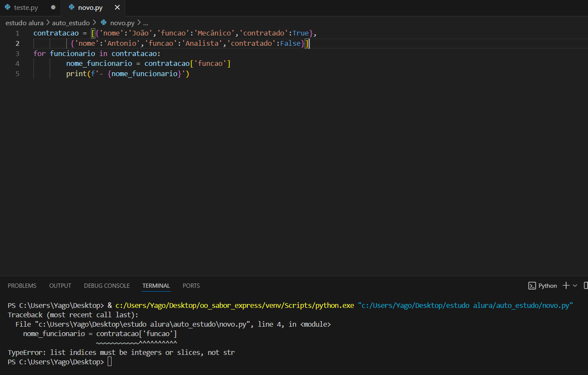Click the print statement on line 5

pyautogui.click(x=128, y=74)
